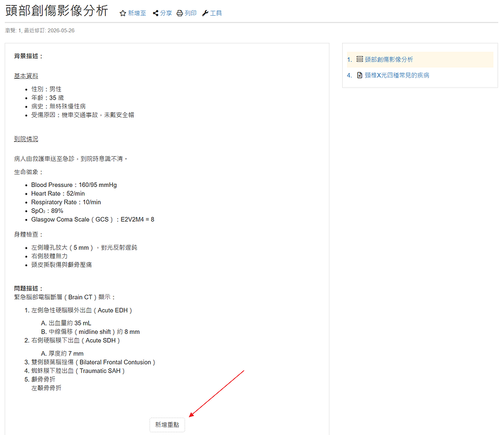Click the underlined 基本資料 heading
Screen dimensions: 504x435
point(26,76)
